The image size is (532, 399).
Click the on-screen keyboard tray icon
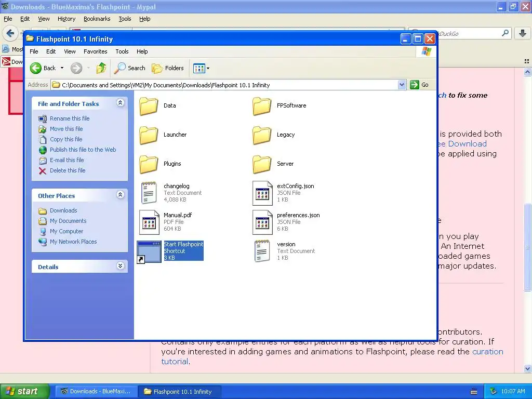coord(474,392)
